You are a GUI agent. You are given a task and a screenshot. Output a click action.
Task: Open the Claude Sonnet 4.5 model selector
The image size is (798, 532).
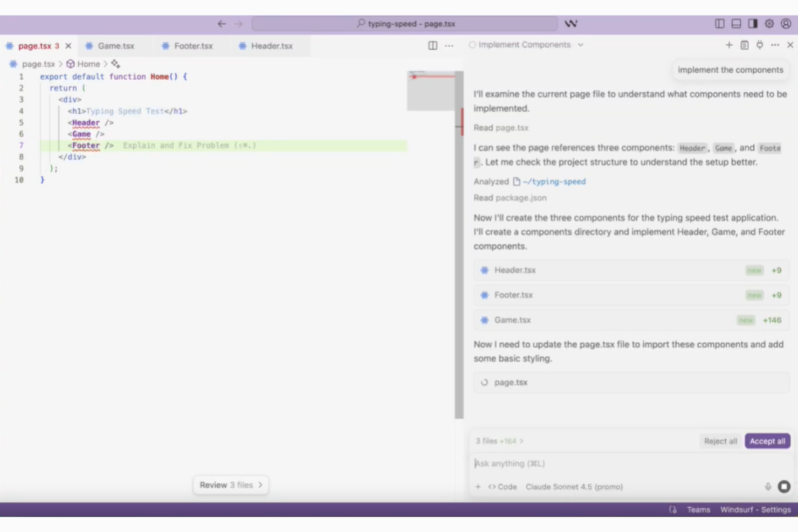pyautogui.click(x=574, y=487)
